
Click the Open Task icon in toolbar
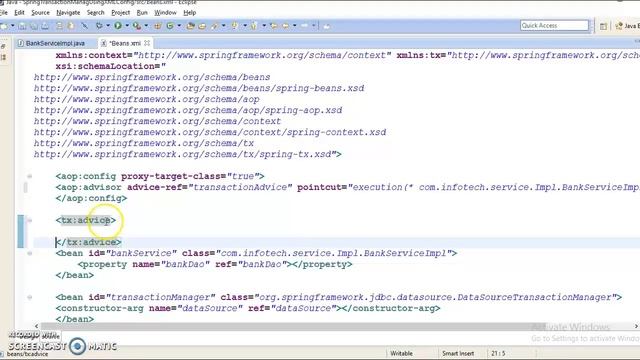[202, 26]
